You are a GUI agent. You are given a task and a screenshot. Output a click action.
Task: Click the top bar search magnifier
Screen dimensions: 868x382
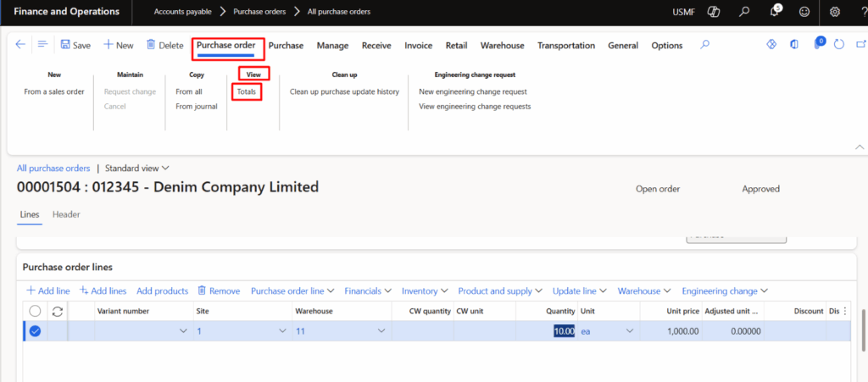[x=745, y=12]
